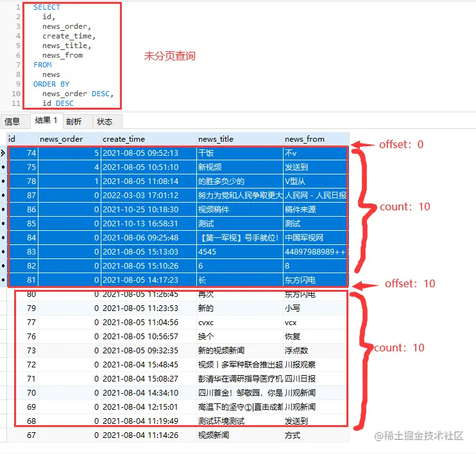Select the id cell 67

coord(23,435)
